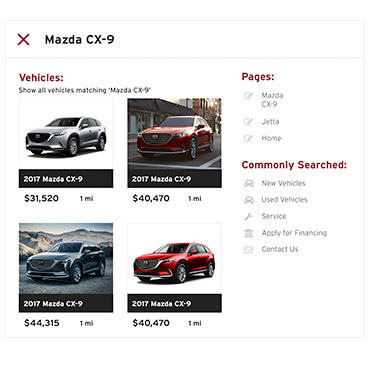370x370 pixels.
Task: Click the car icon beside Used Vehicles
Action: (x=249, y=200)
